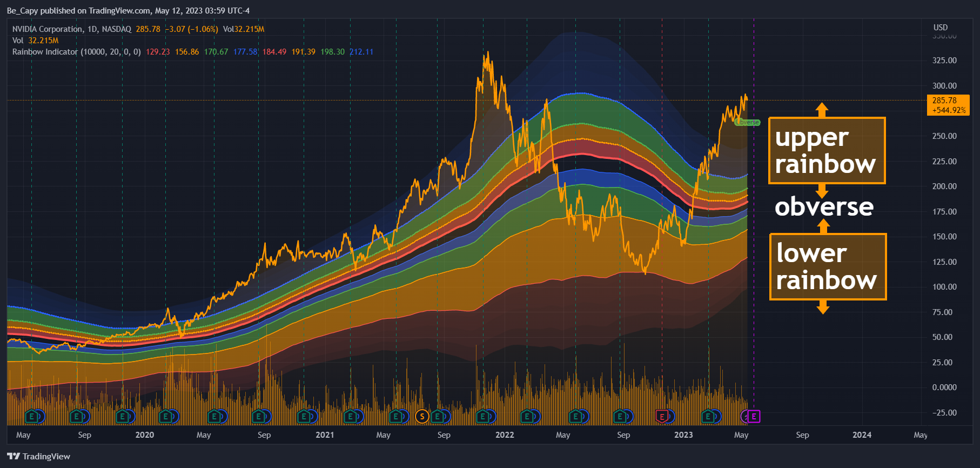Click the red indicator value 129.23
980x468 pixels.
pos(158,52)
